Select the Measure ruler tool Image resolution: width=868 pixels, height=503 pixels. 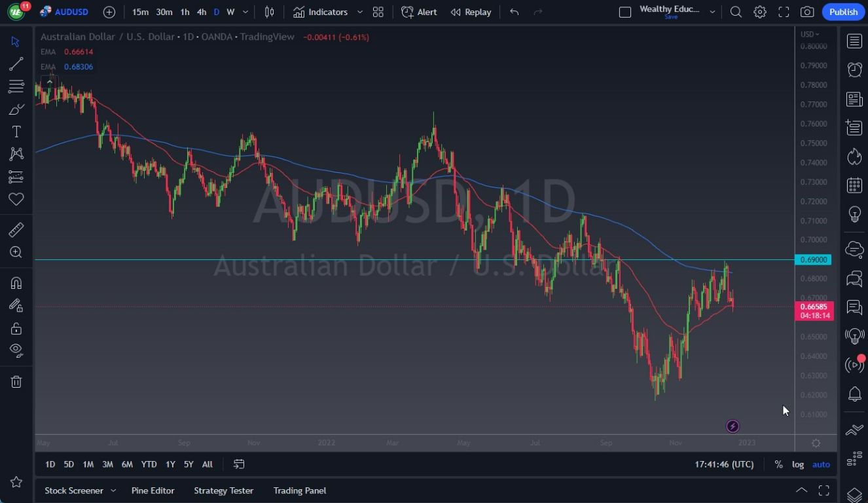click(16, 229)
